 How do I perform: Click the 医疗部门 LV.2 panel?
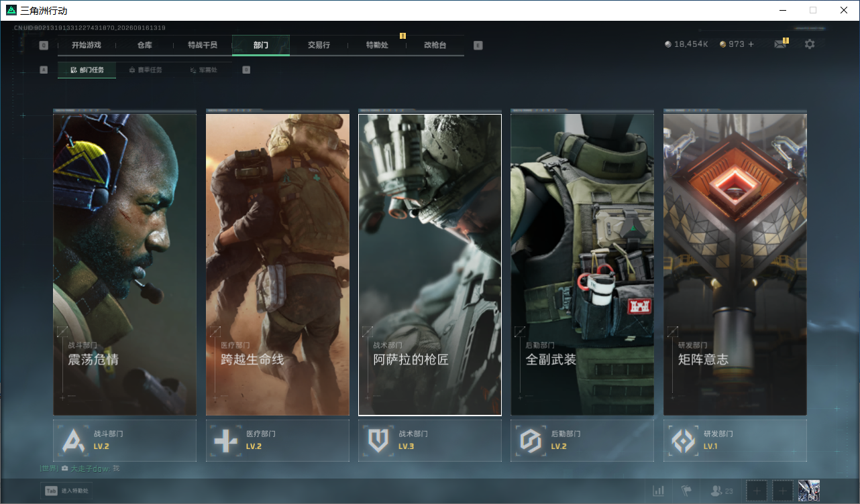278,440
